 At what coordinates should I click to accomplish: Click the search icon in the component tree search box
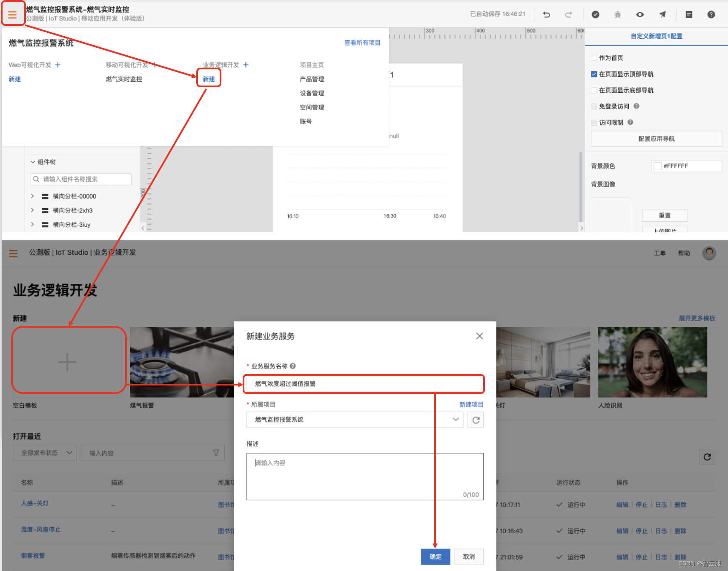36,179
